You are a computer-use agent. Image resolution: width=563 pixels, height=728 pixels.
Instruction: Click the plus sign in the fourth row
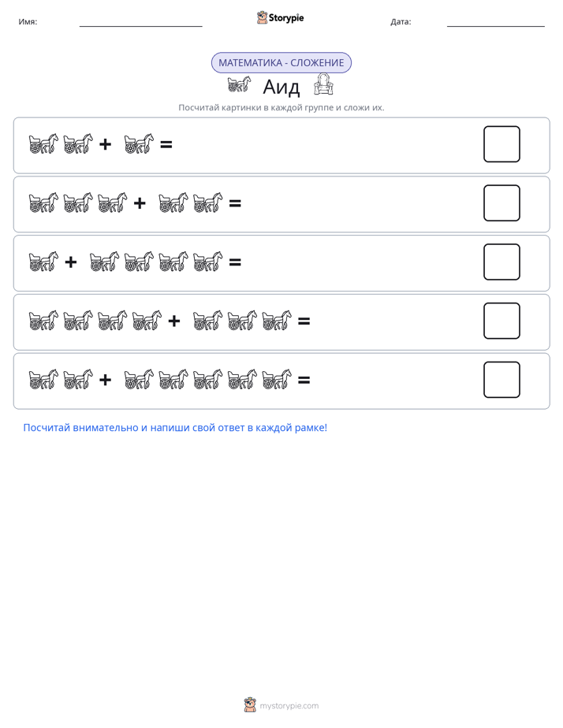point(174,321)
